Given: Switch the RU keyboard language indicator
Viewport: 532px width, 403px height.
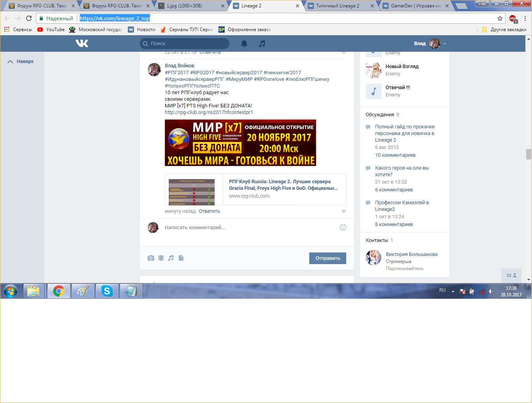Looking at the screenshot, I should tap(442, 290).
